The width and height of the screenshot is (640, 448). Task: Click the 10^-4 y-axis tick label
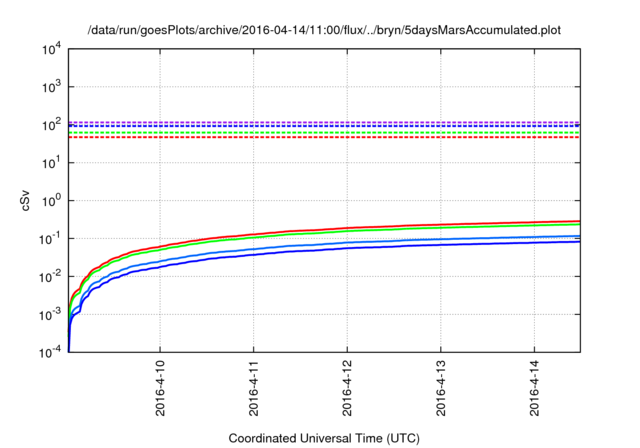[51, 352]
